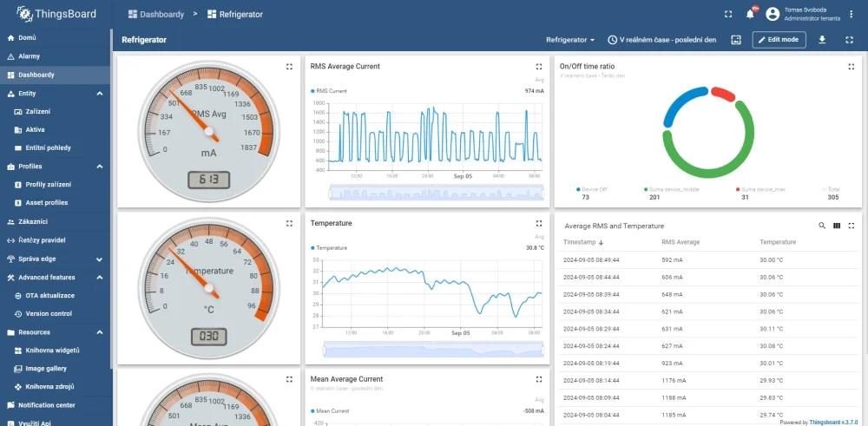Image resolution: width=868 pixels, height=426 pixels.
Task: Open Domů in the sidebar
Action: tap(56, 38)
